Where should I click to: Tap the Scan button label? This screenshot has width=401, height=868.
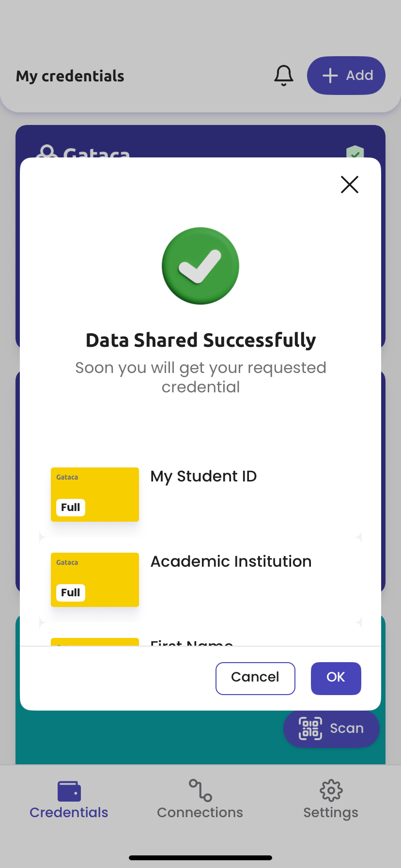[x=347, y=728]
